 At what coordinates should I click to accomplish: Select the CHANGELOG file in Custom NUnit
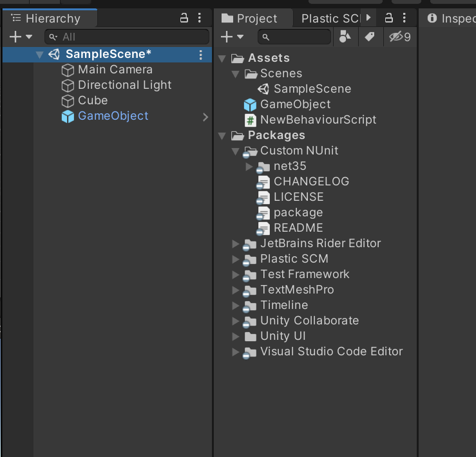(x=303, y=182)
